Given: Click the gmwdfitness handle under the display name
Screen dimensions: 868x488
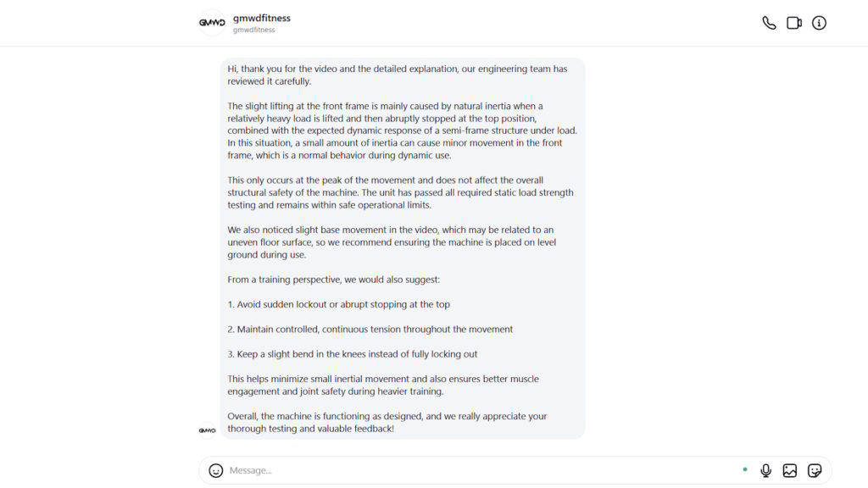Looking at the screenshot, I should click(x=253, y=29).
